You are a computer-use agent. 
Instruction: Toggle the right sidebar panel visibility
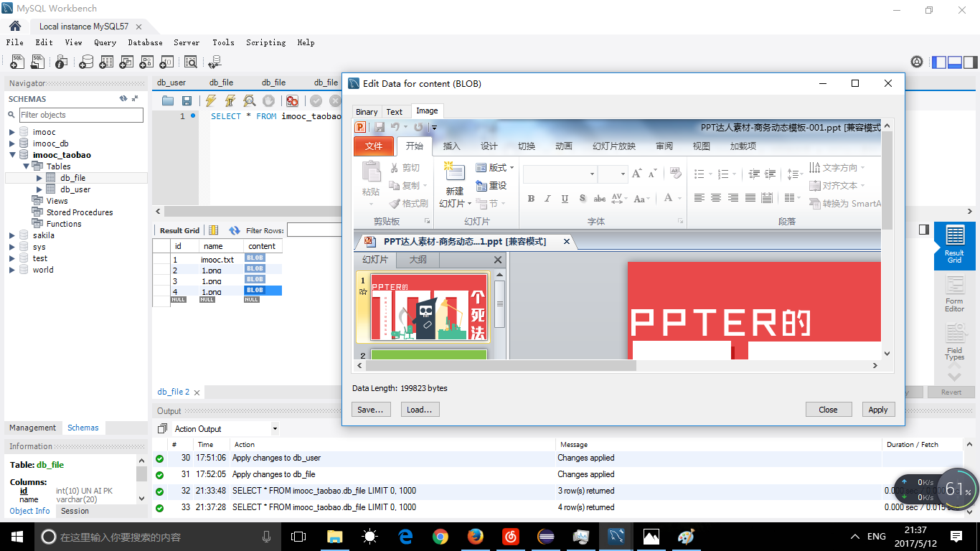coord(970,62)
